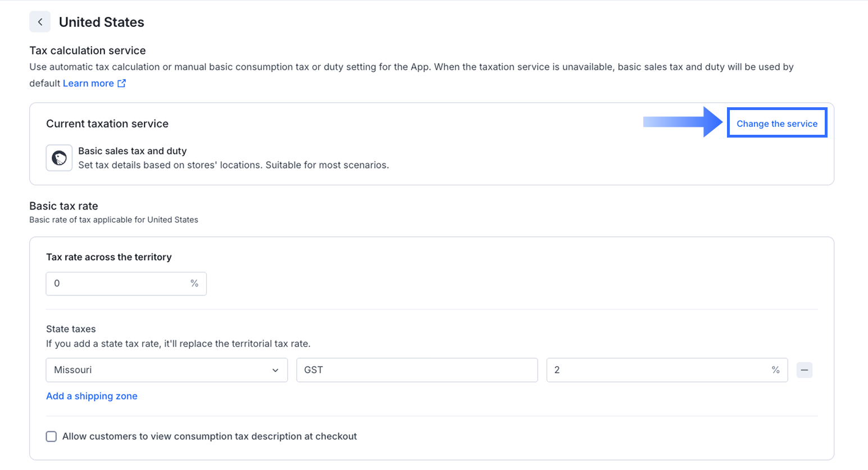
Task: Click the percent sign in territory tax field
Action: click(x=194, y=284)
